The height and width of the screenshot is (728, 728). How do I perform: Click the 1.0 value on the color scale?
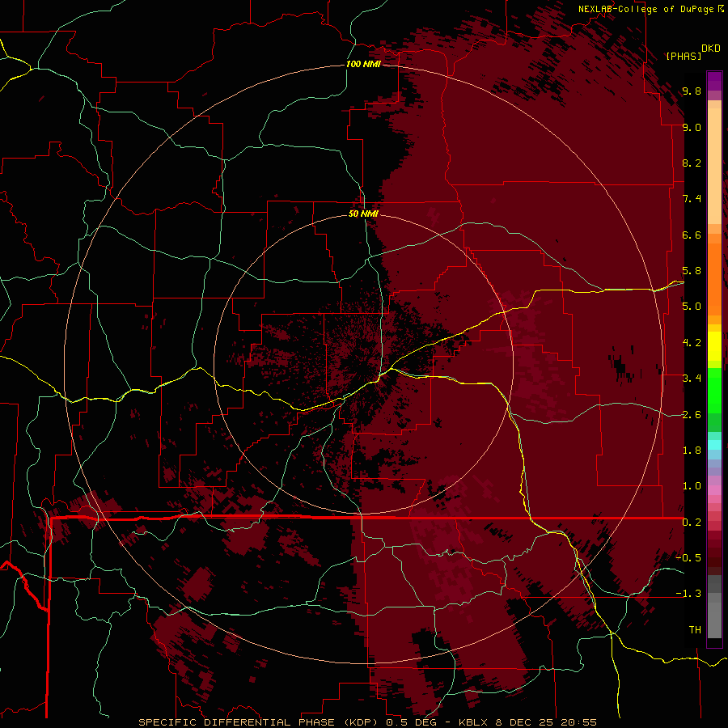coord(692,486)
